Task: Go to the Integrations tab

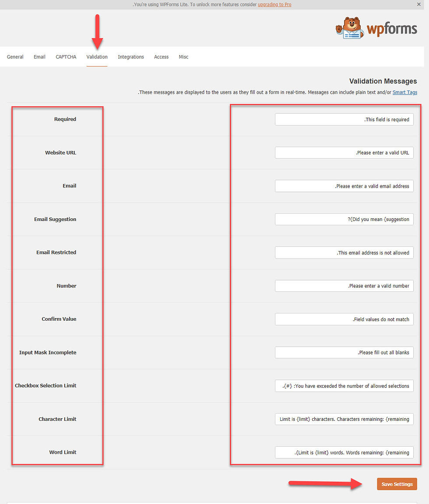Action: click(131, 57)
